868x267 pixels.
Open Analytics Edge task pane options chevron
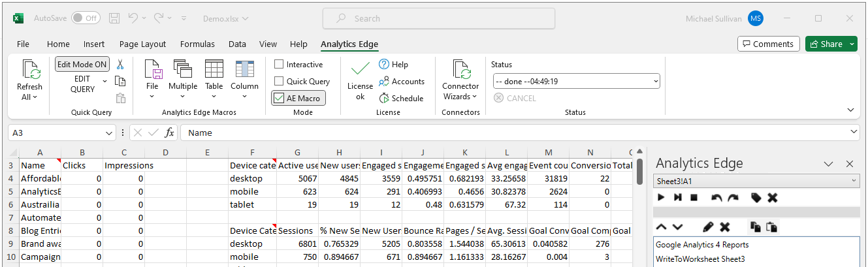click(x=828, y=164)
